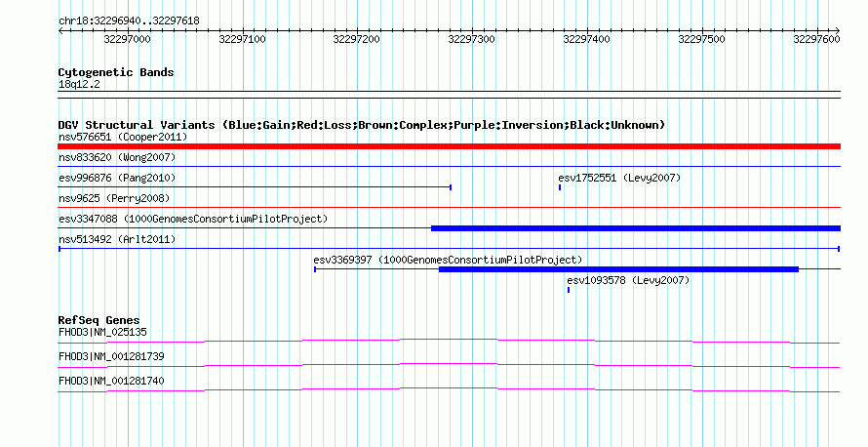Click ruler tick label 32297400
Image resolution: width=868 pixels, height=447 pixels.
click(587, 39)
